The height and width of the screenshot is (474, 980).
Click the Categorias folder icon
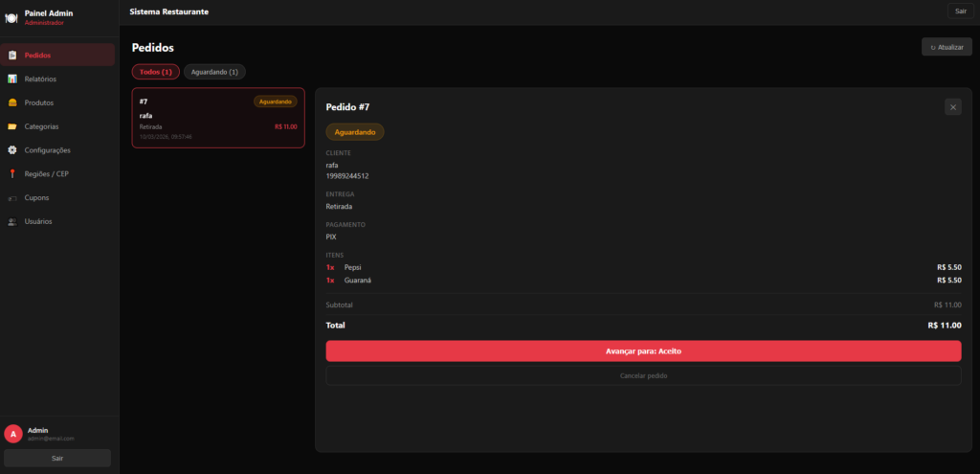[x=12, y=126]
